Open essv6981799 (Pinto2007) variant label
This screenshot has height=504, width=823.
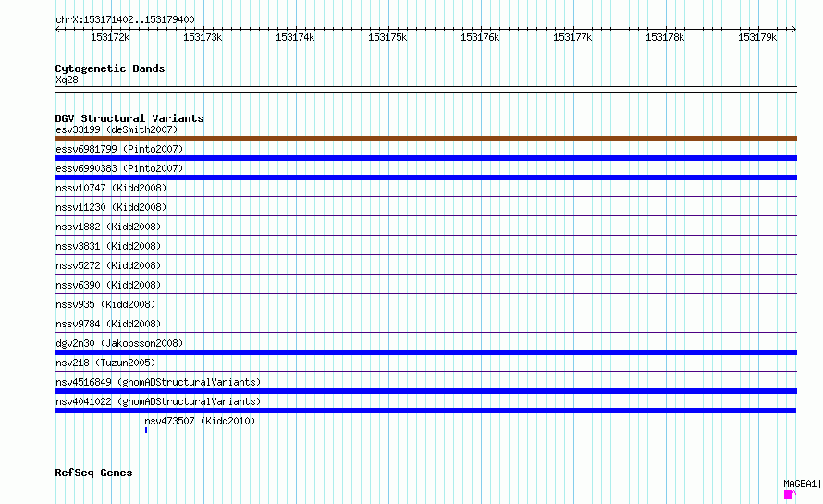click(x=119, y=149)
